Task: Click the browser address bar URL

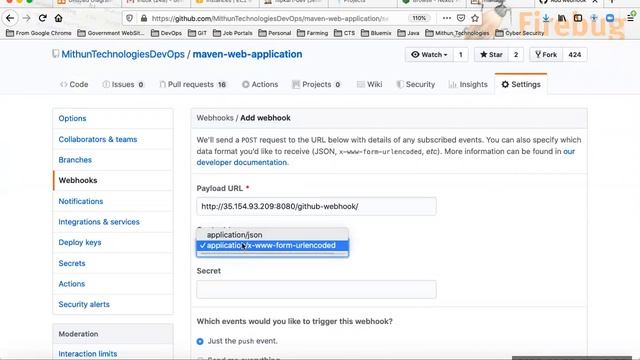Action: [x=269, y=18]
